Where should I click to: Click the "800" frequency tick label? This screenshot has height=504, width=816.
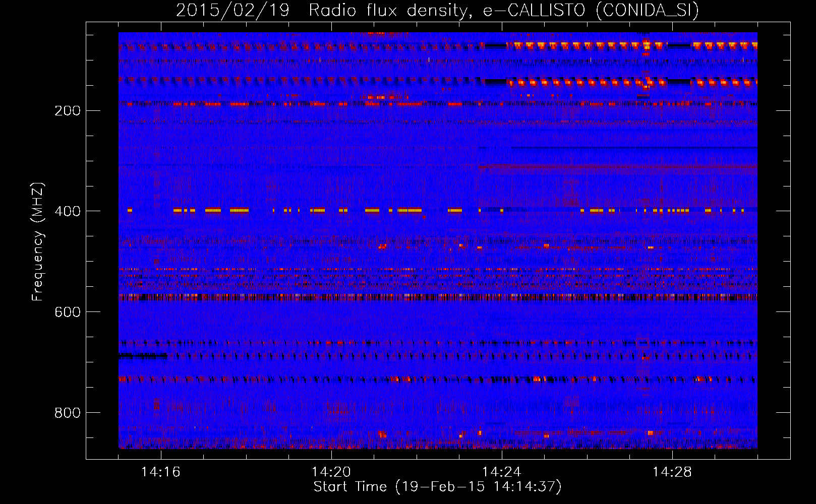pos(68,413)
